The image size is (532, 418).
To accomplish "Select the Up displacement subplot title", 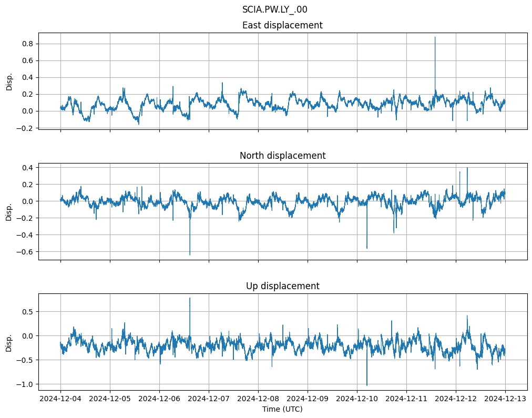I will coord(282,286).
